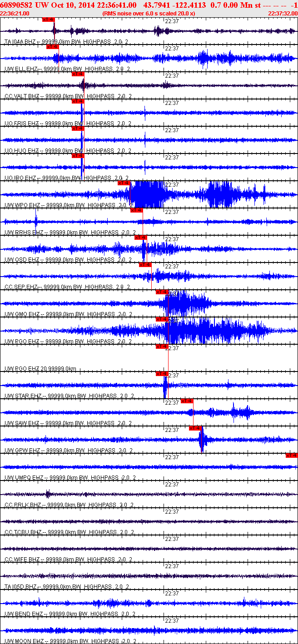
Task: Select station label 'UW ELL EHZ'
Action: (21, 69)
